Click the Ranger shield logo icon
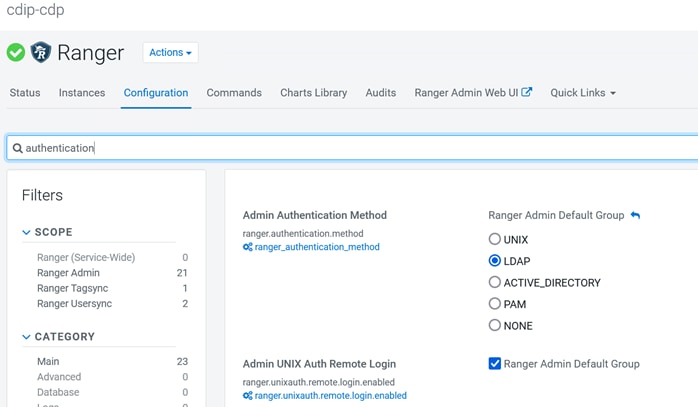 click(41, 52)
